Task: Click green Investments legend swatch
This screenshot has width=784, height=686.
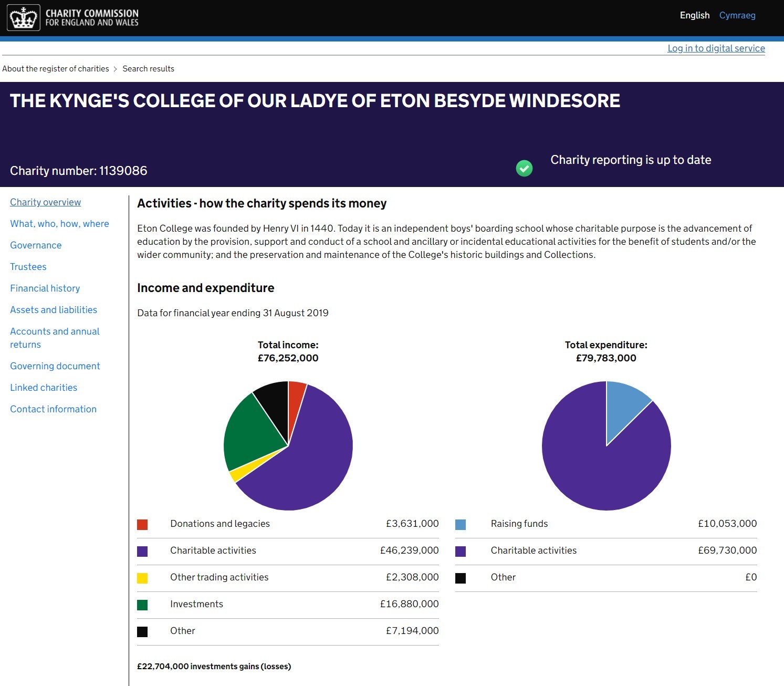Action: tap(142, 605)
